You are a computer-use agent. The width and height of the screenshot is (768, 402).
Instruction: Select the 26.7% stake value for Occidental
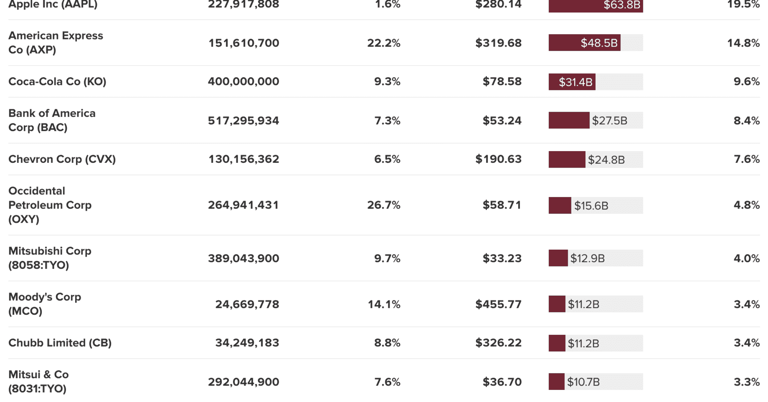click(384, 205)
